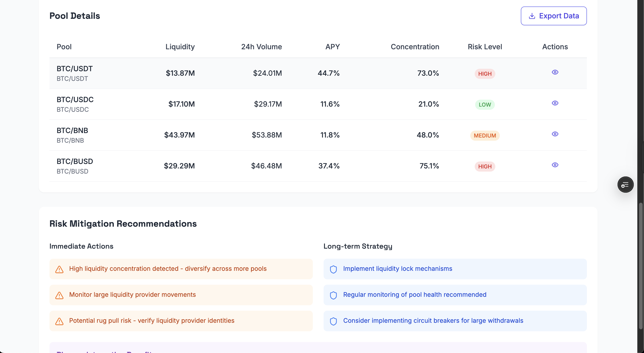Viewport: 644px width, 353px height.
Task: Select the BTC/BUSD pool name
Action: point(75,161)
